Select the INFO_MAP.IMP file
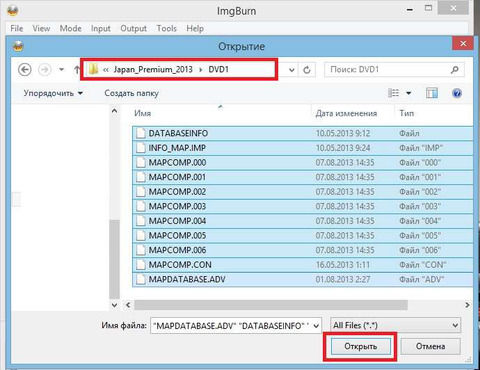Screen dimensions: 480x370 302,148
